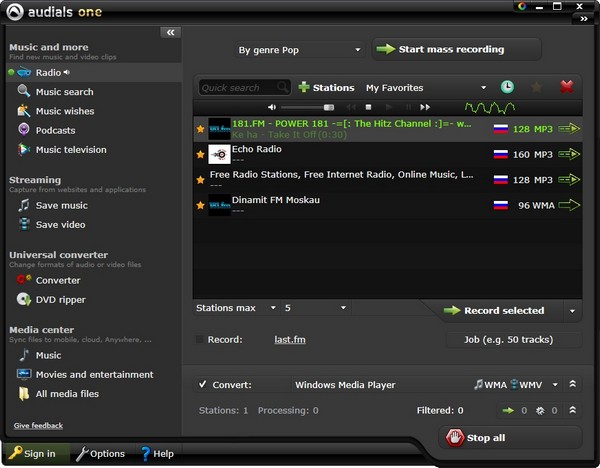Viewport: 600px width, 468px height.
Task: Click Job (e.g. 50 tracks) field
Action: [514, 339]
